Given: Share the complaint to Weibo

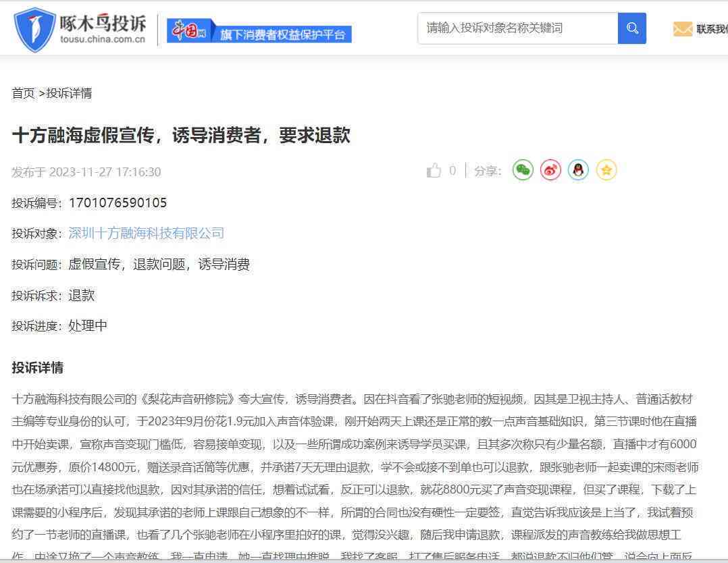Looking at the screenshot, I should click(x=550, y=170).
